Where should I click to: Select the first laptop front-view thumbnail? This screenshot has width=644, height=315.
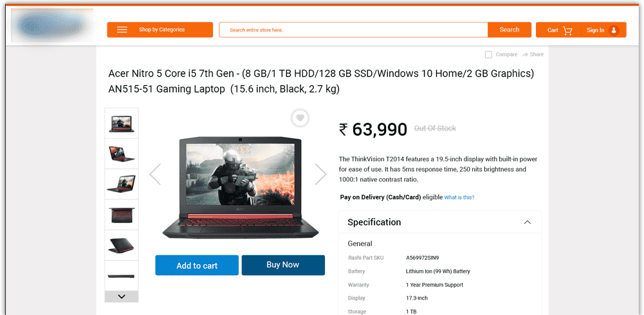click(x=122, y=123)
